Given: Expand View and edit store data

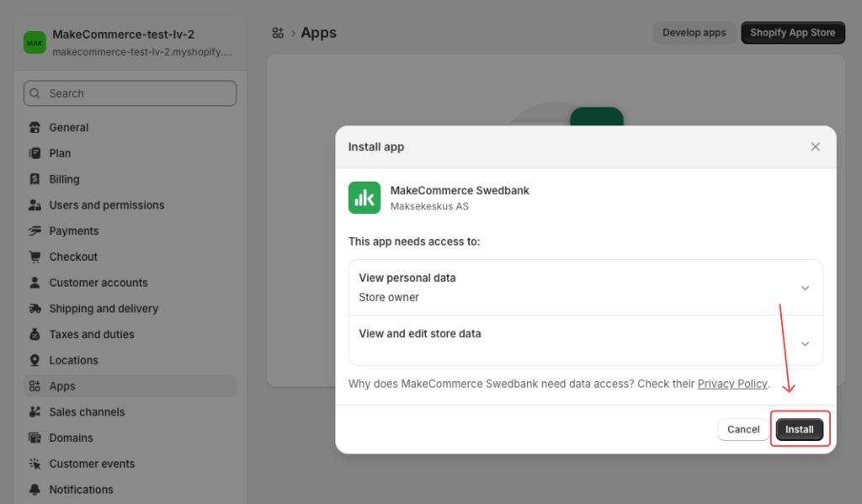Looking at the screenshot, I should pyautogui.click(x=804, y=343).
